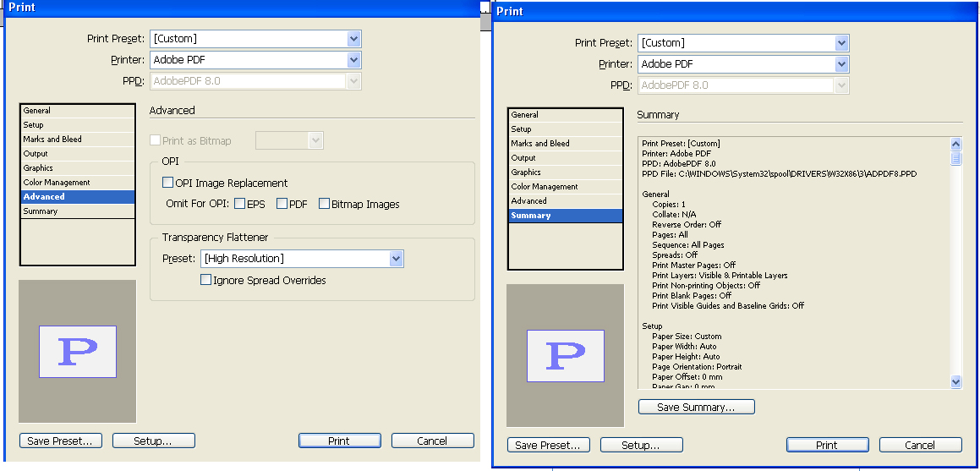Open Transparency Flattener Preset dropdown

coord(302,259)
